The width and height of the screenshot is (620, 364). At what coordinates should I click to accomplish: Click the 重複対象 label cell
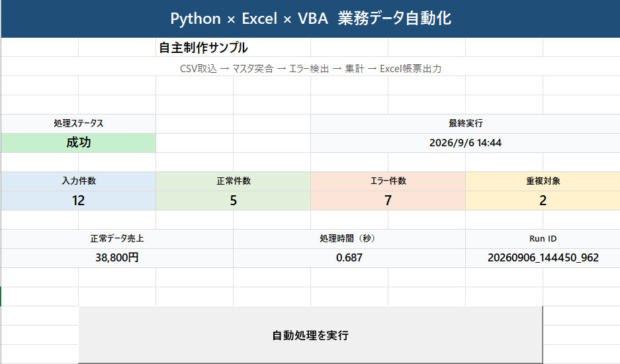pos(543,181)
